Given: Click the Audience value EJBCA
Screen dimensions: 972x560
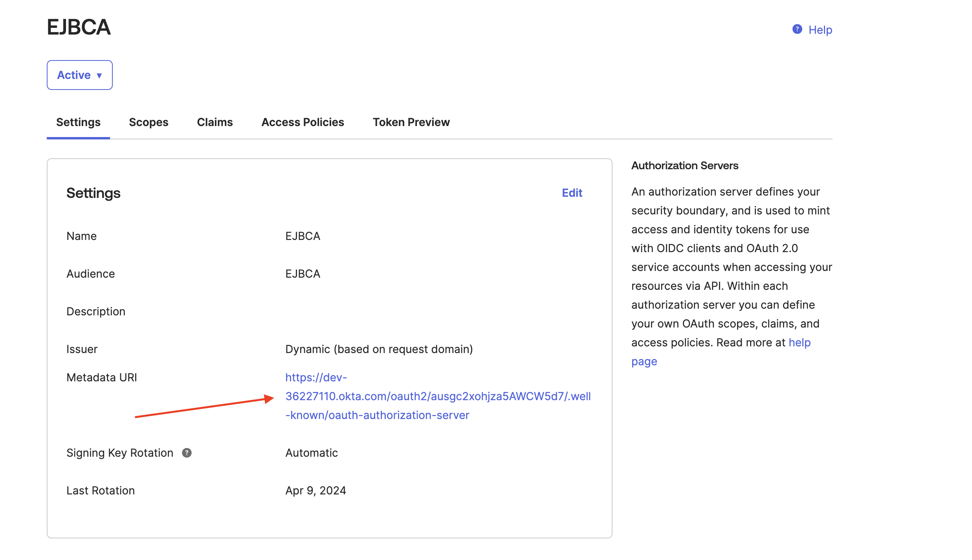Looking at the screenshot, I should pyautogui.click(x=303, y=274).
